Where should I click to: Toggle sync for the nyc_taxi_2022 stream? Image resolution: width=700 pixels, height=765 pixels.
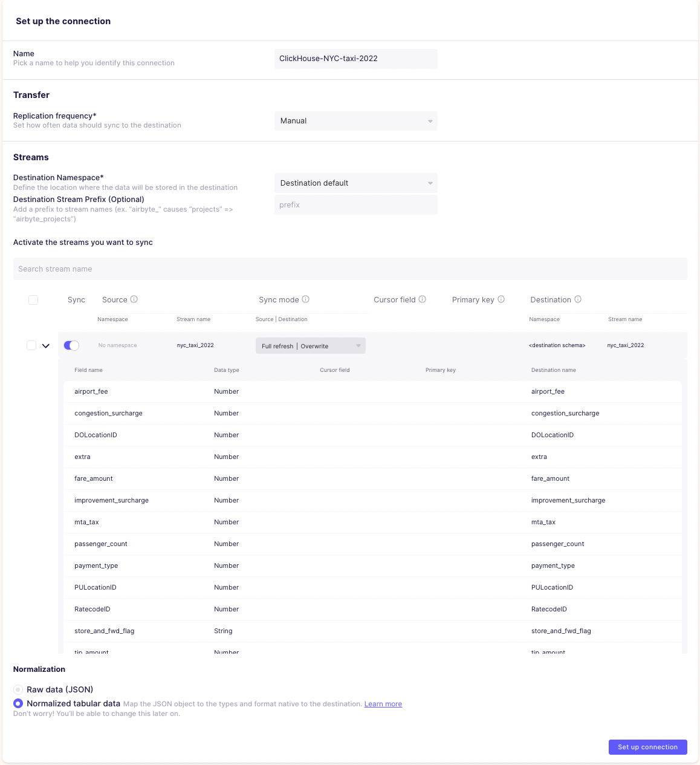[x=71, y=345]
